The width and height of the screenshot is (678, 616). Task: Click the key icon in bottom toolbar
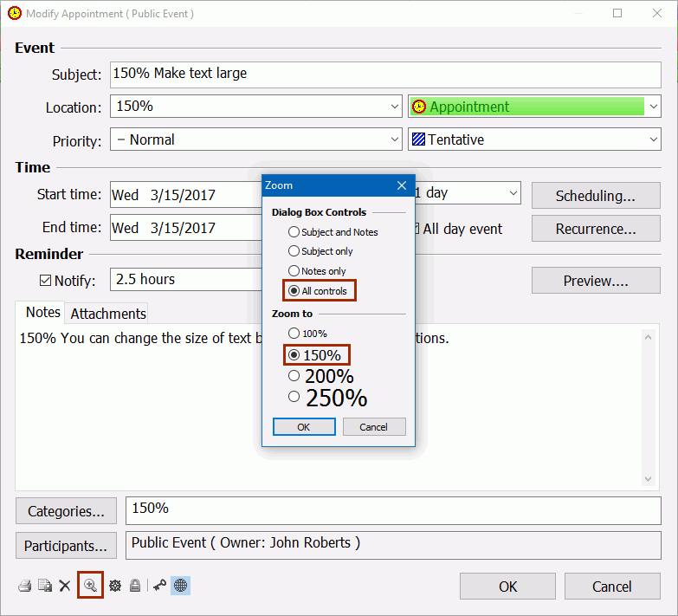click(159, 586)
